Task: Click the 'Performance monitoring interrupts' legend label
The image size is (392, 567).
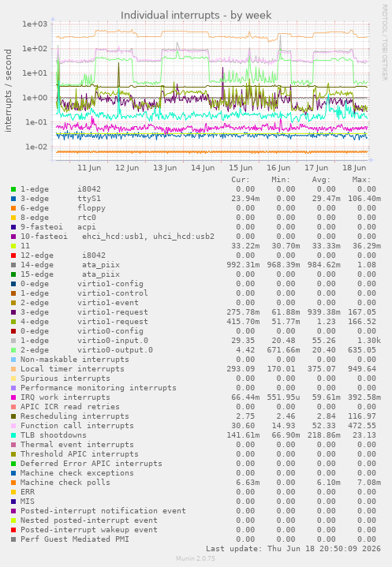Action: pyautogui.click(x=99, y=388)
